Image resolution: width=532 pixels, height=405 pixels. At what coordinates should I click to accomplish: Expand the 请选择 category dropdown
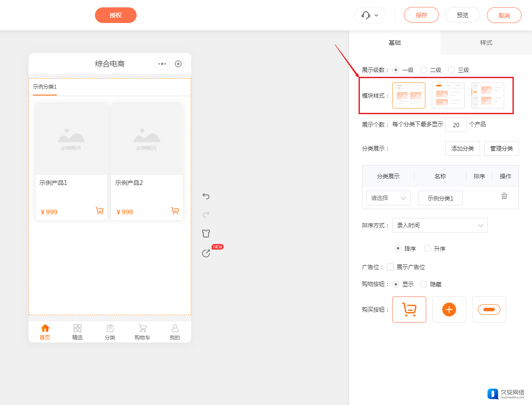pyautogui.click(x=388, y=198)
